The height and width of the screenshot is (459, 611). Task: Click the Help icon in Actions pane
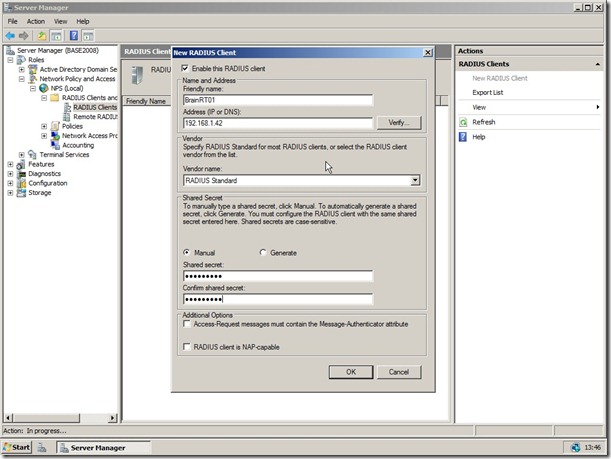pos(463,137)
